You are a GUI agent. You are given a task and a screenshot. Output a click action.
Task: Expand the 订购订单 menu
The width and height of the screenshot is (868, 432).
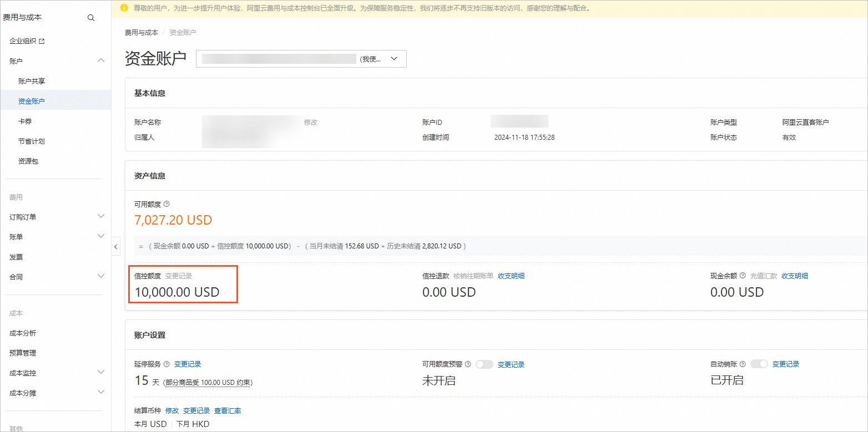[101, 216]
